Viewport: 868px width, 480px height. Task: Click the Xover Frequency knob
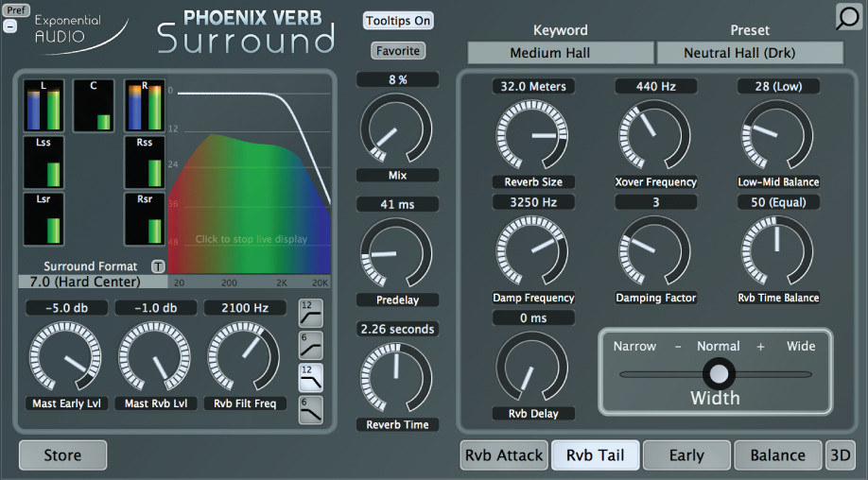pyautogui.click(x=655, y=135)
